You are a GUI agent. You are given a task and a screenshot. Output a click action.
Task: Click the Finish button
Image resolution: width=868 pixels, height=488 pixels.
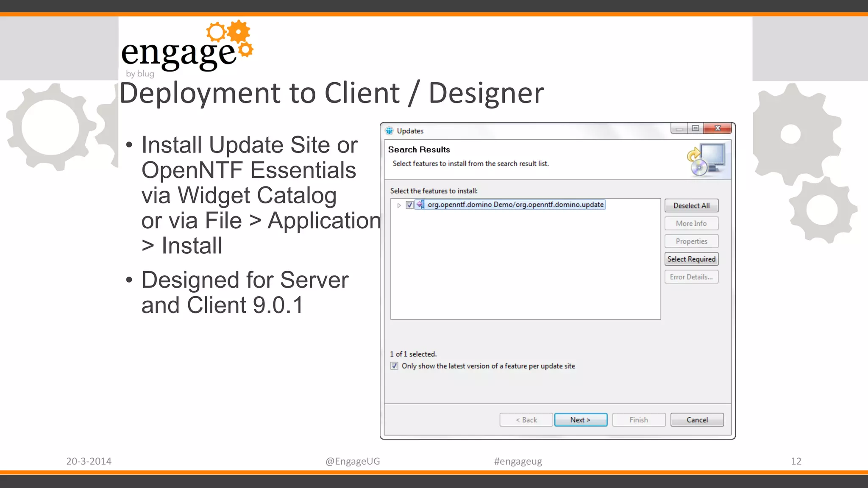(639, 420)
